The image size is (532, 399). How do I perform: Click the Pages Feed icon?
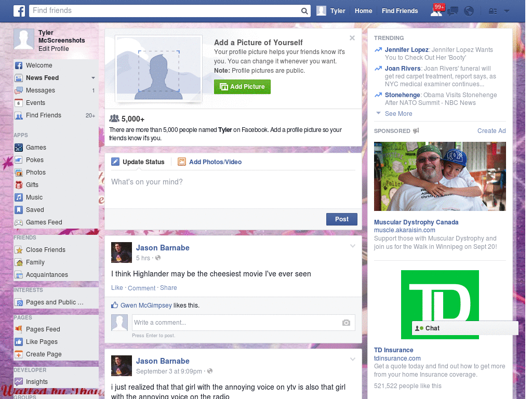pos(19,329)
